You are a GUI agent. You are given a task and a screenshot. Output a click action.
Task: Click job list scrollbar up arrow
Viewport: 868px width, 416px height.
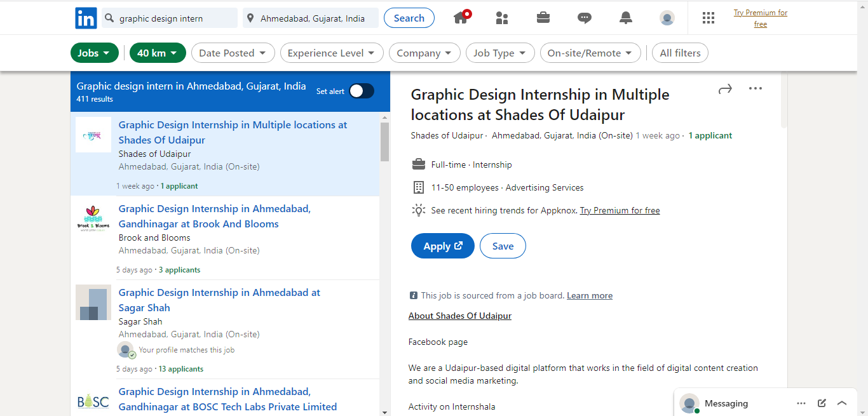pos(384,117)
